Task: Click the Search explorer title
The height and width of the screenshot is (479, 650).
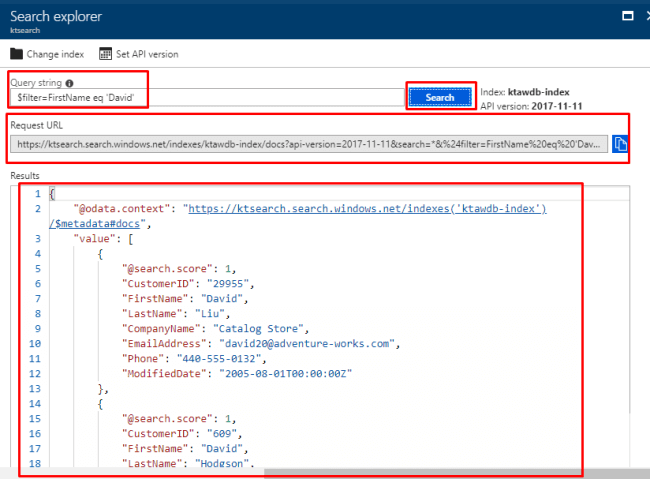Action: tap(56, 17)
